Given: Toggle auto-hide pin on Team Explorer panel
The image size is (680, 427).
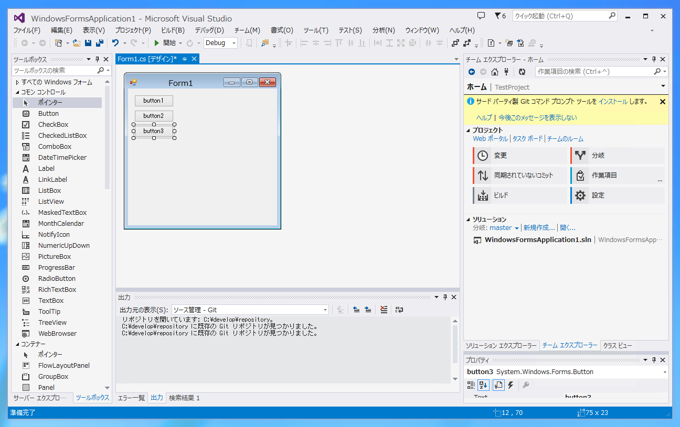Looking at the screenshot, I should (x=654, y=59).
